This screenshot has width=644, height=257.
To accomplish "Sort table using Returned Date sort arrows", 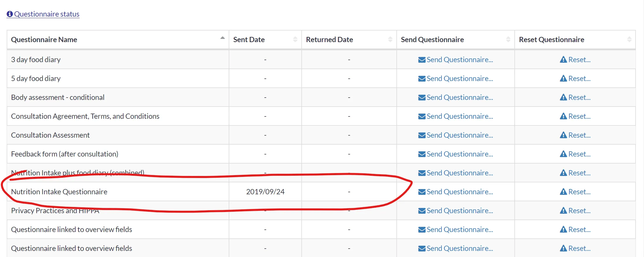I will (x=390, y=39).
